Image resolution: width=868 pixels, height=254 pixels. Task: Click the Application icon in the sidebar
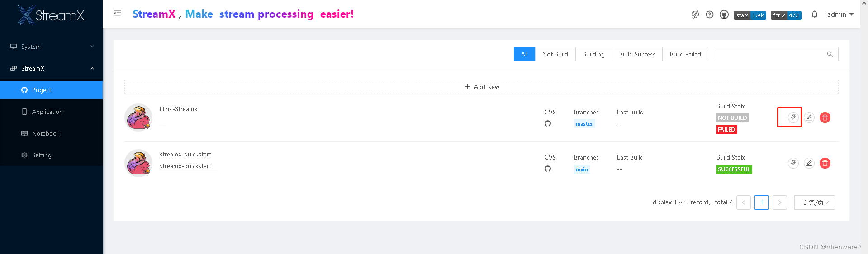tap(24, 112)
